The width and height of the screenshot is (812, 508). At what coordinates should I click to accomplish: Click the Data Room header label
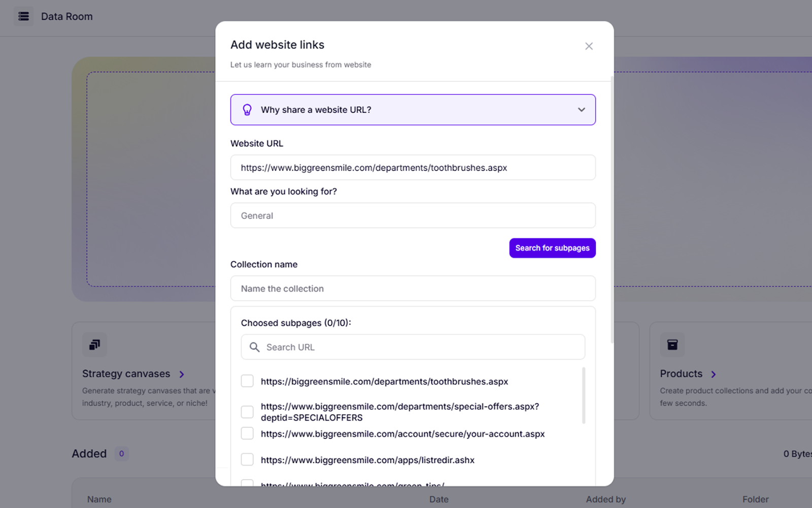coord(66,16)
